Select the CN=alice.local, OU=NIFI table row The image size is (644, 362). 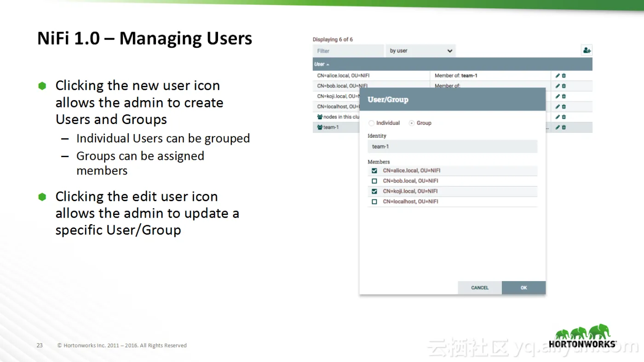click(x=453, y=76)
